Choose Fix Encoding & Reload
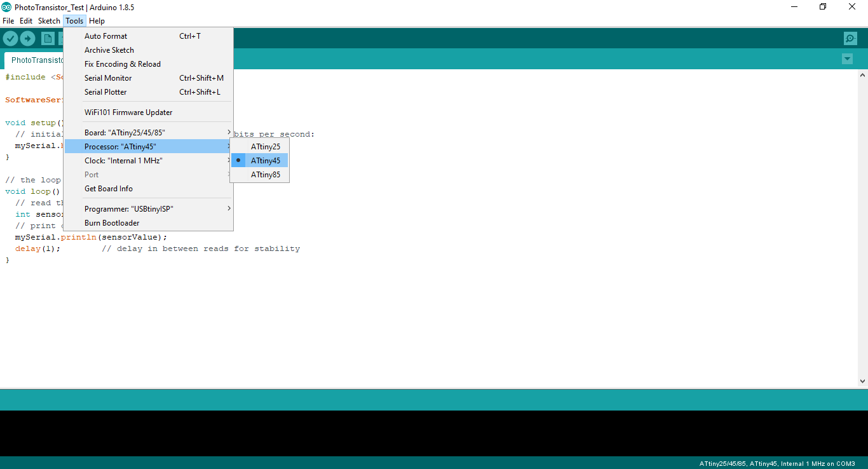Viewport: 868px width, 469px height. [x=149, y=64]
